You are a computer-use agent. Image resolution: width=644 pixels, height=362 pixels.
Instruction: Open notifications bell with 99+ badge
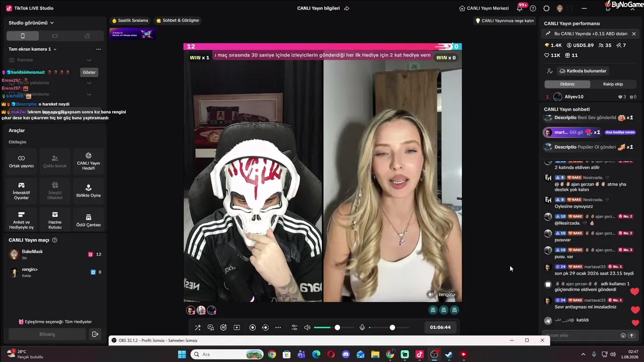click(x=520, y=8)
